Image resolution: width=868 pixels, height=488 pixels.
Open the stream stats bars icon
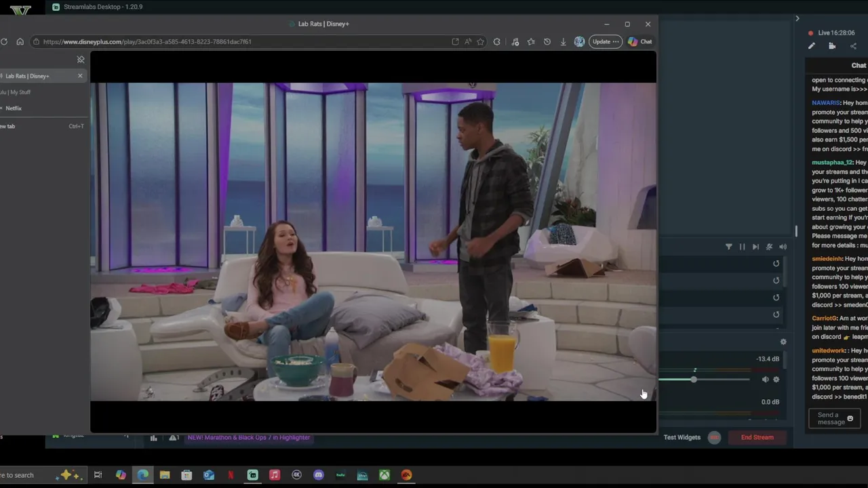tap(153, 438)
